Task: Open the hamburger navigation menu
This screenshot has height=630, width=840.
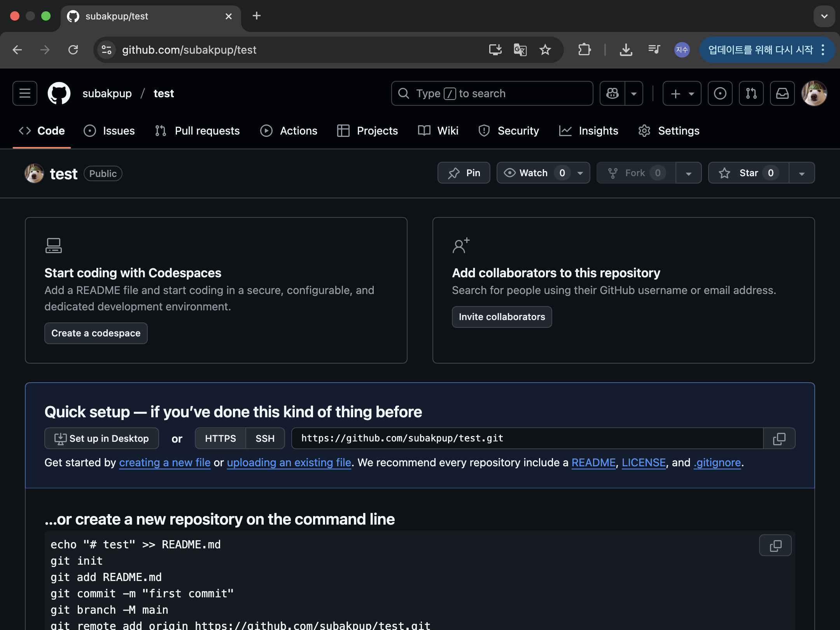Action: (25, 93)
